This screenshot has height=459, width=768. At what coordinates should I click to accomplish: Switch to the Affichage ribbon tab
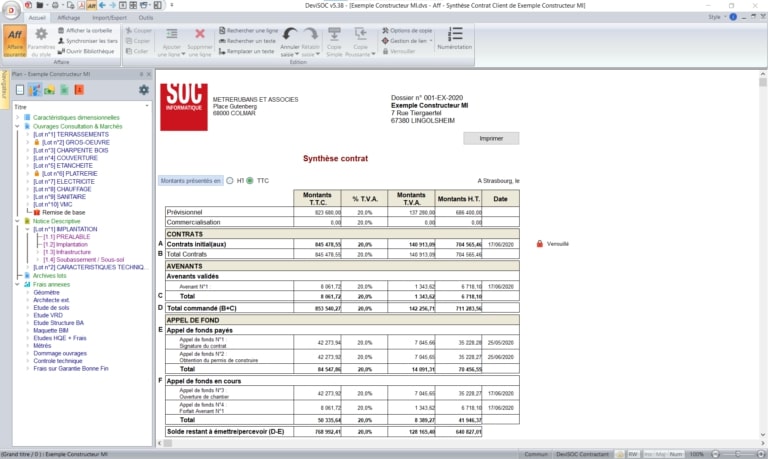click(x=69, y=17)
